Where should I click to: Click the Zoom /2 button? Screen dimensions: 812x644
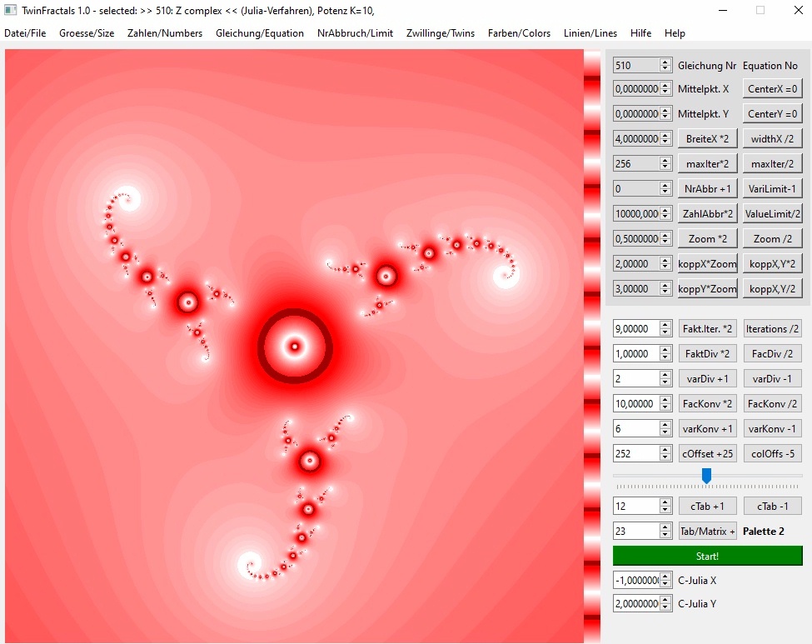pyautogui.click(x=772, y=238)
